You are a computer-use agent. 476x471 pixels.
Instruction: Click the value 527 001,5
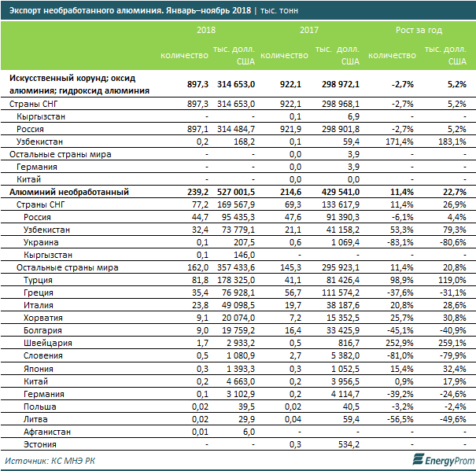(236, 192)
